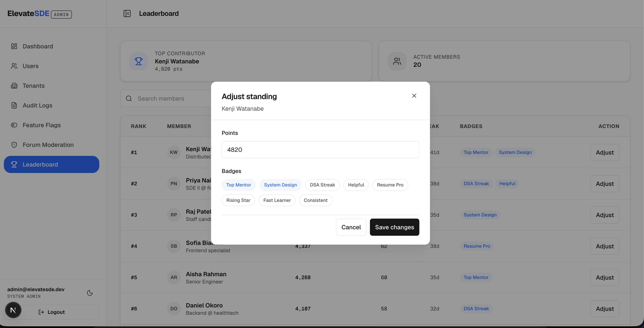Click admin@elevatesde.dev account email
The image size is (644, 328).
coord(36,289)
